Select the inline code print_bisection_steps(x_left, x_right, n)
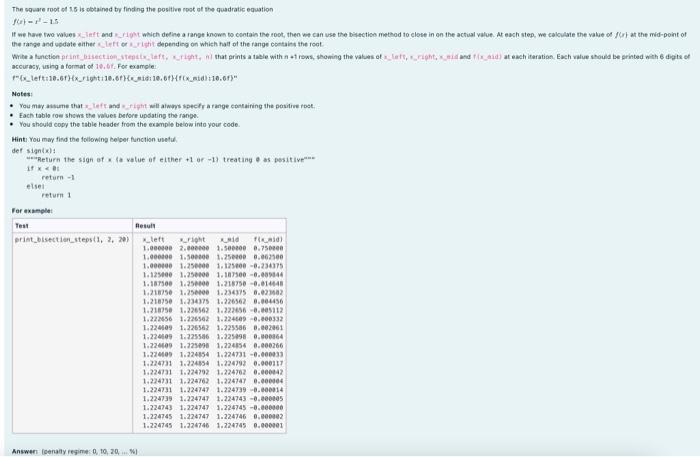700x457 pixels. click(137, 57)
